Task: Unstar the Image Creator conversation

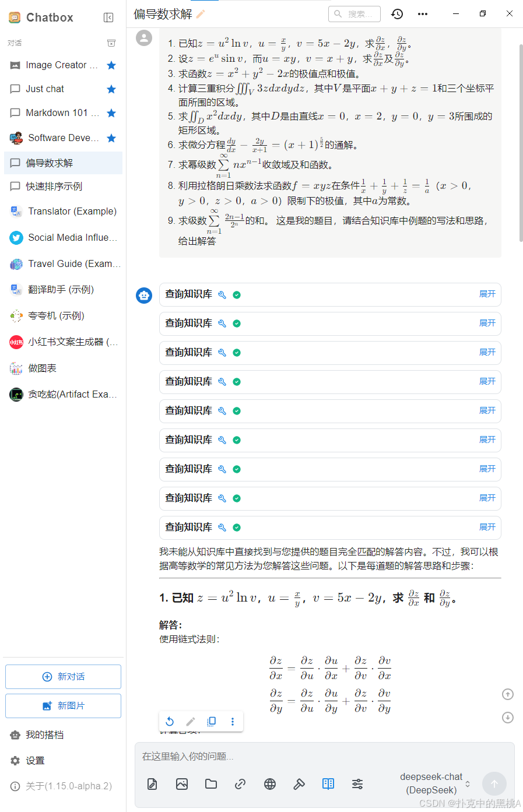Action: [111, 65]
